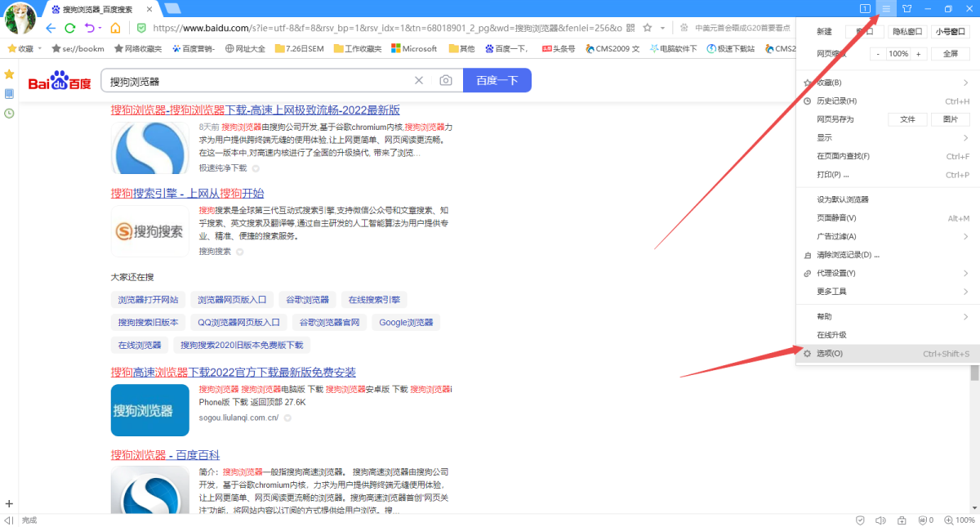Choose 在线升级 menu item
Screen dimensions: 980x527
click(x=888, y=335)
